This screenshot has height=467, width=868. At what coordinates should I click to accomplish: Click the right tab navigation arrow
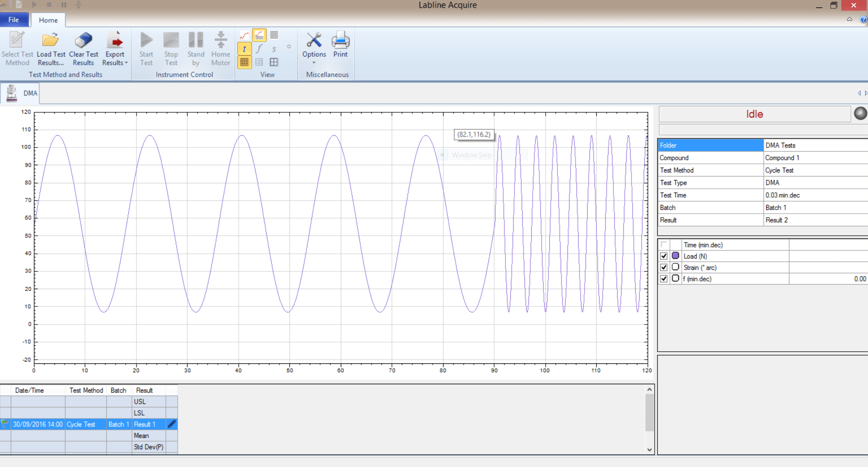tap(866, 93)
